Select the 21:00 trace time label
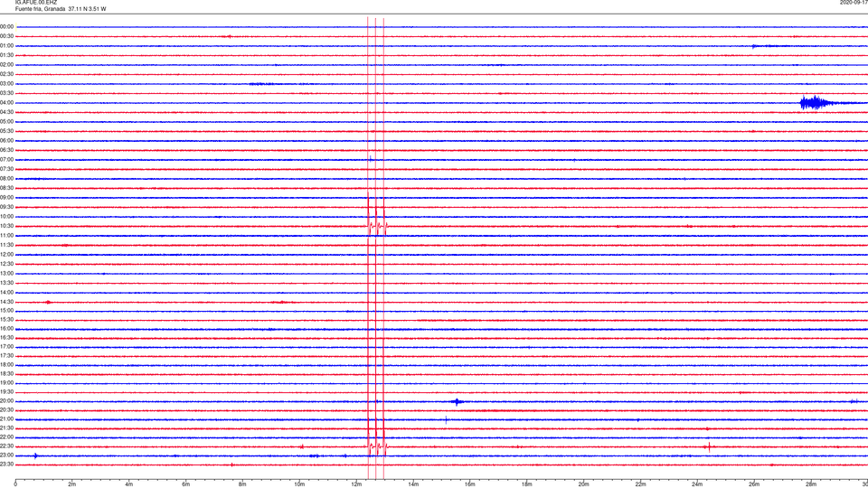 click(6, 418)
